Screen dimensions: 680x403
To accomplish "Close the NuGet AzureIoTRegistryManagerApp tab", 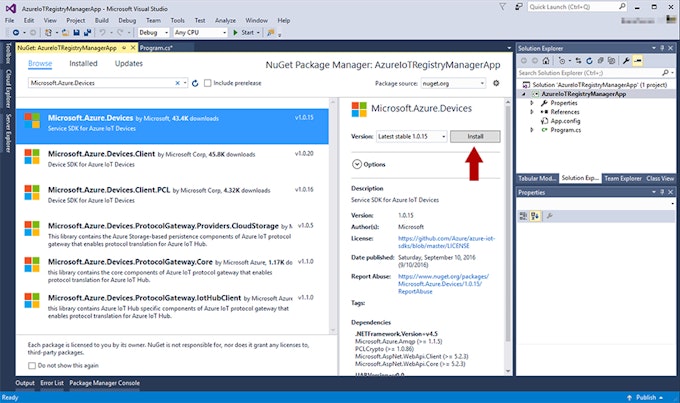I will click(x=133, y=48).
